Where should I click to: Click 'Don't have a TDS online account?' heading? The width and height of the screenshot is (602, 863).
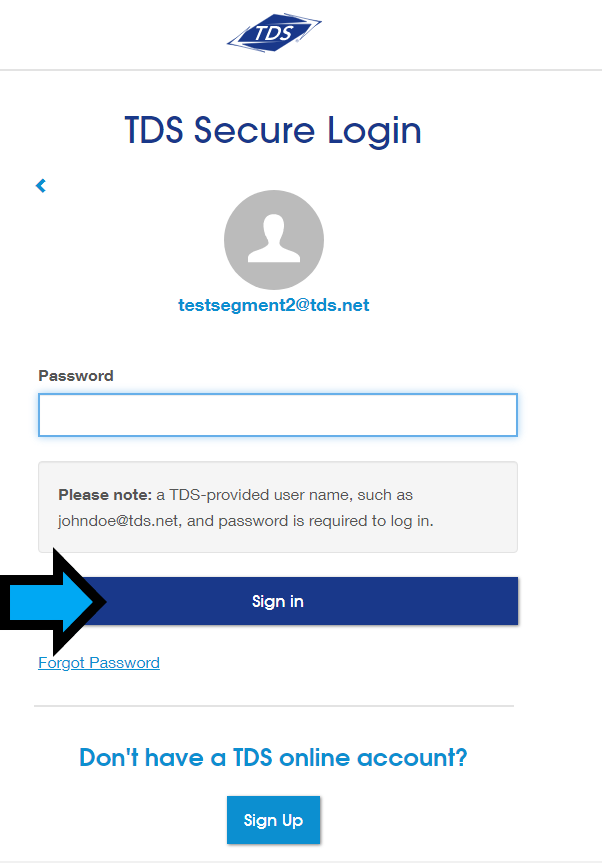tap(273, 757)
